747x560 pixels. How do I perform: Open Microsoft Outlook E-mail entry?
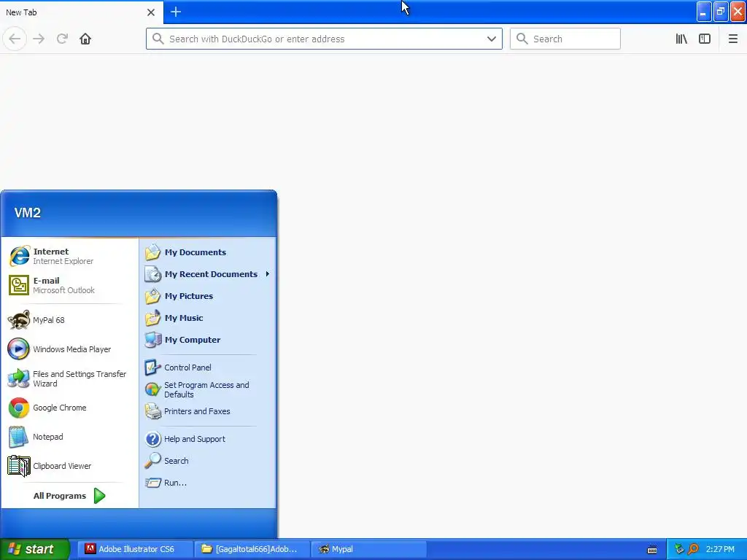(69, 285)
